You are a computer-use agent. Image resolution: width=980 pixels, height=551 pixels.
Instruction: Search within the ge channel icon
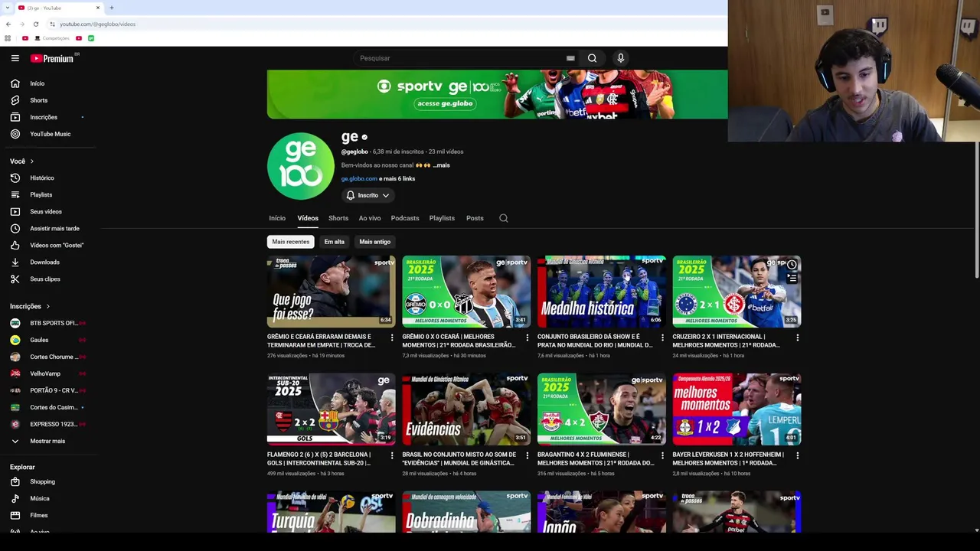pos(504,218)
